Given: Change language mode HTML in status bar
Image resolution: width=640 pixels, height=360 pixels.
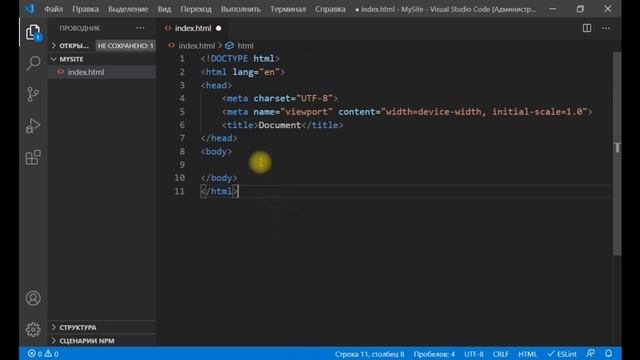Looking at the screenshot, I should (x=527, y=354).
